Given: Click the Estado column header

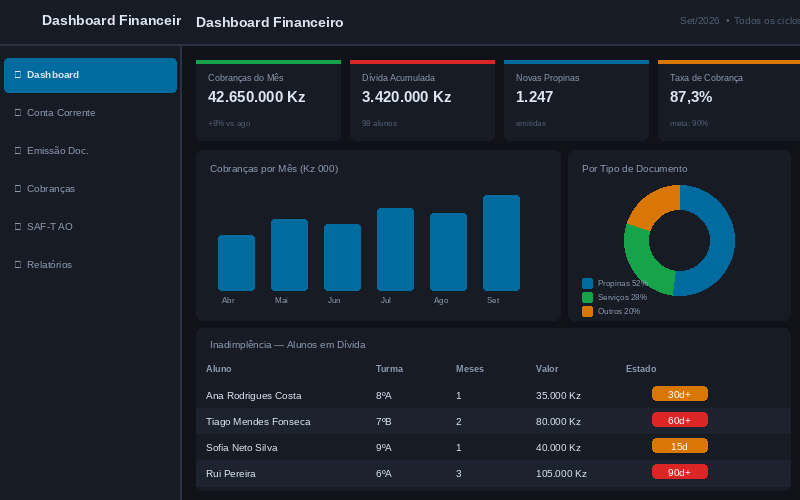Looking at the screenshot, I should pos(641,369).
